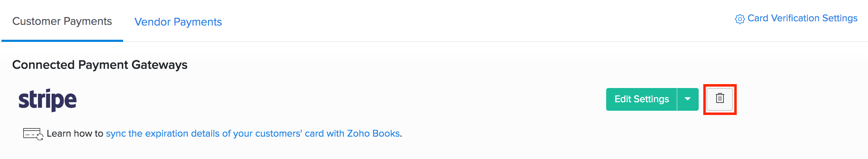The width and height of the screenshot is (868, 159).
Task: Click the settings cog in top right
Action: (740, 19)
